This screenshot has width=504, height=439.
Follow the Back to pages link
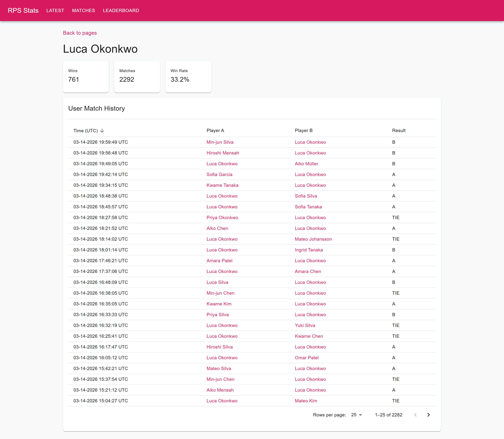click(x=80, y=33)
